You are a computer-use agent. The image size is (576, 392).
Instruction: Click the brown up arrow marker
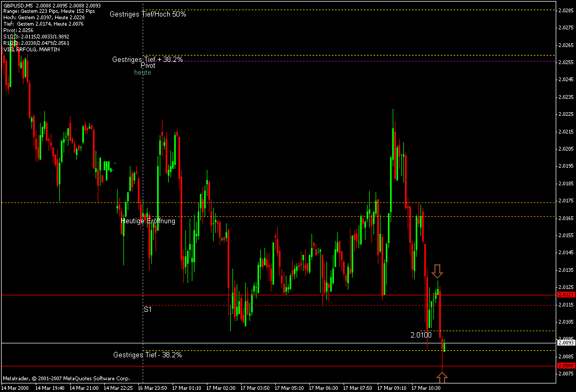[442, 378]
